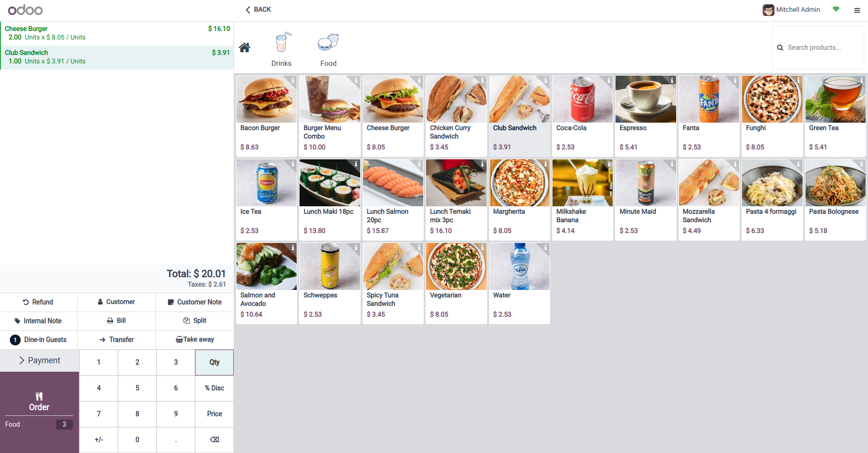Click the Customer Note button

pos(195,302)
